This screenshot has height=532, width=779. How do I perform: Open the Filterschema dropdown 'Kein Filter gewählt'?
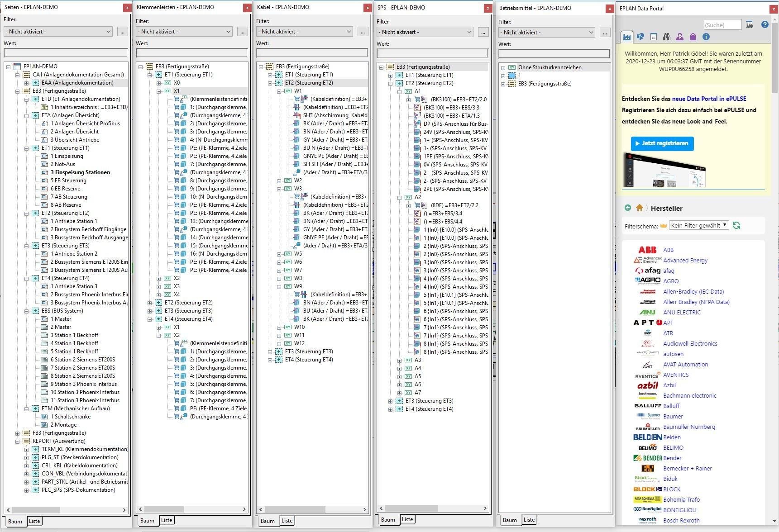point(699,225)
